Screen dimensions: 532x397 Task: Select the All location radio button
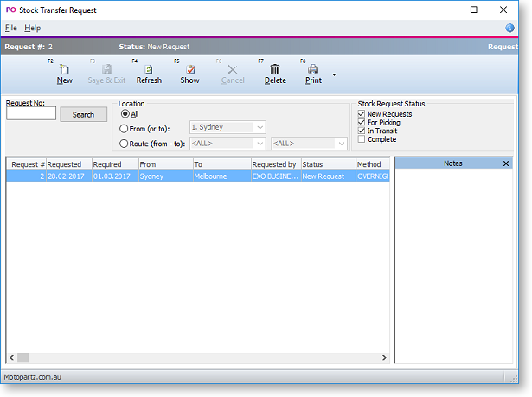[125, 113]
